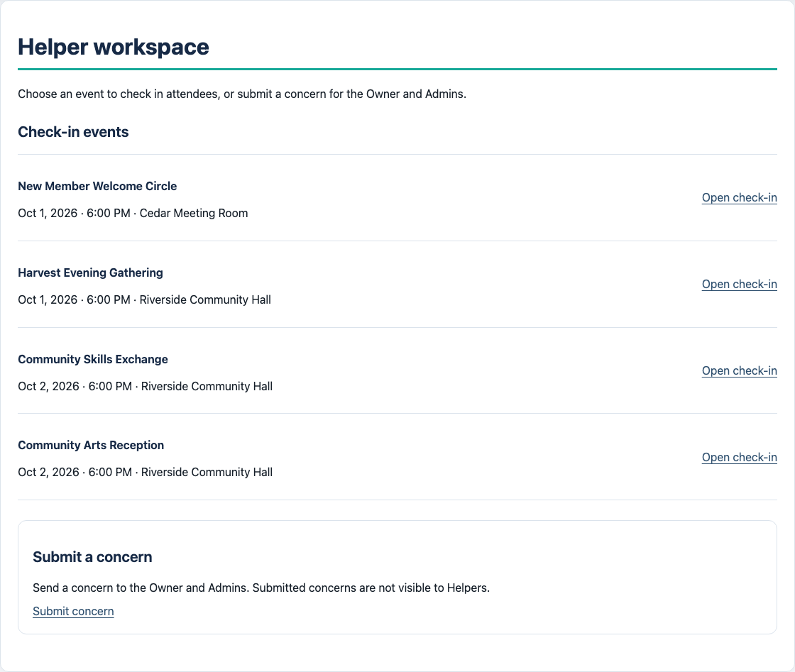Select the Community Skills Exchange title

pyautogui.click(x=93, y=359)
